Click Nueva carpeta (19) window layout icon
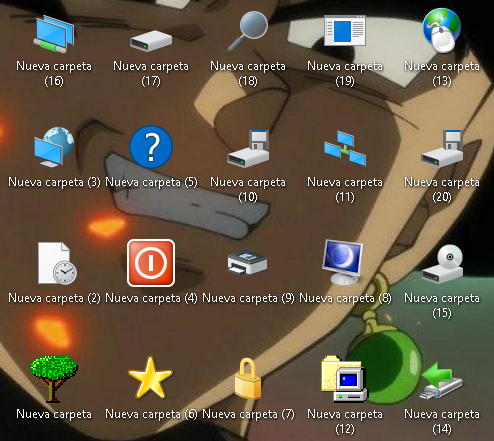 tap(345, 31)
